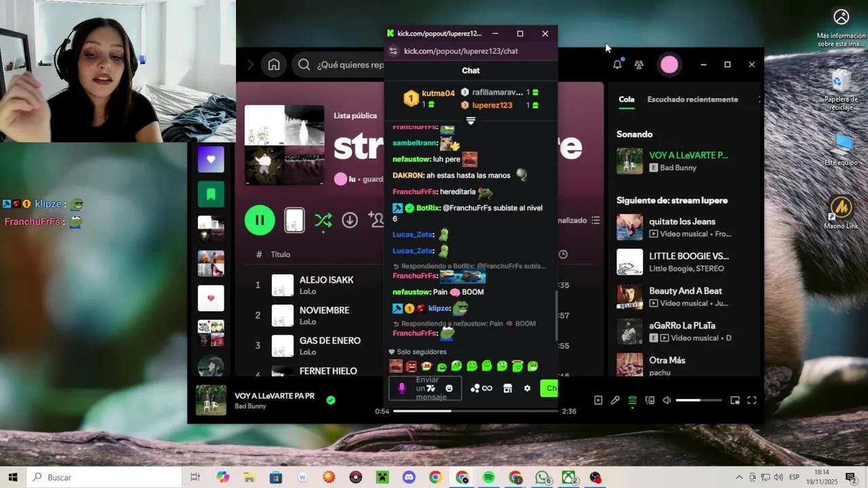Download the Spotify playlist
Viewport: 868px width, 488px height.
pos(350,220)
